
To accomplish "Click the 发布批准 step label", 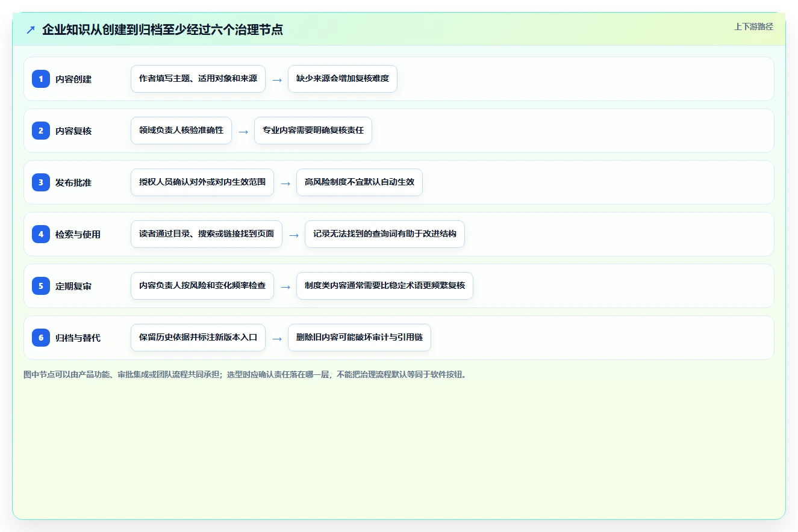I will pyautogui.click(x=73, y=182).
